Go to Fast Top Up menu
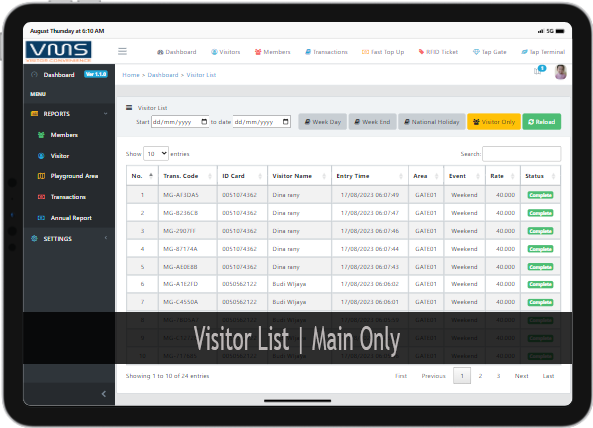The width and height of the screenshot is (593, 428). click(x=383, y=52)
